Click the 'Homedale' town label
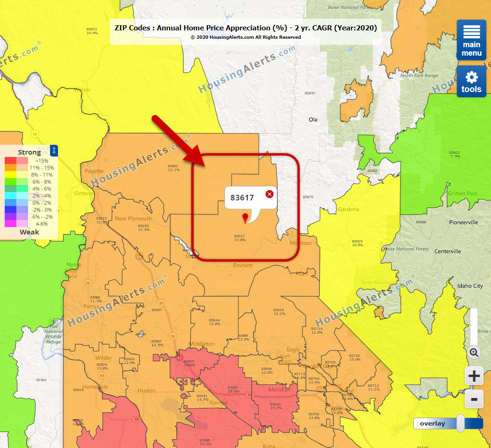Screen dimensions: 491x448 [x=95, y=387]
